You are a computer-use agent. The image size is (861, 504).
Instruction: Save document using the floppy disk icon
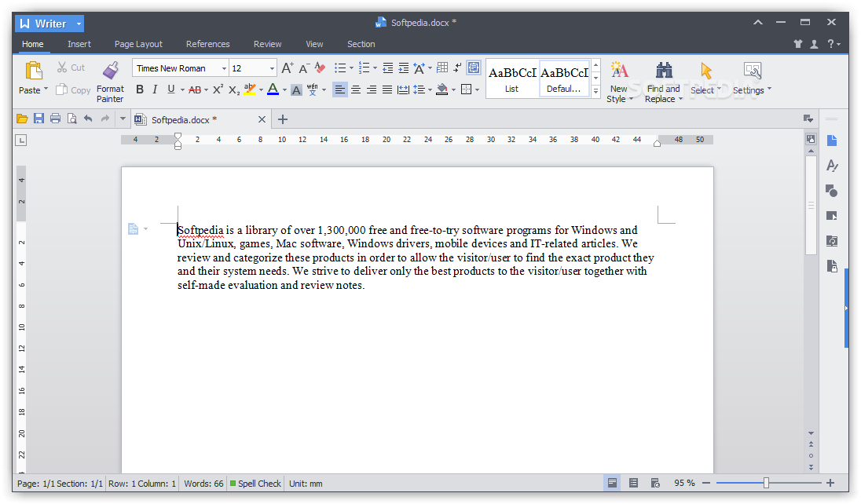coord(38,119)
